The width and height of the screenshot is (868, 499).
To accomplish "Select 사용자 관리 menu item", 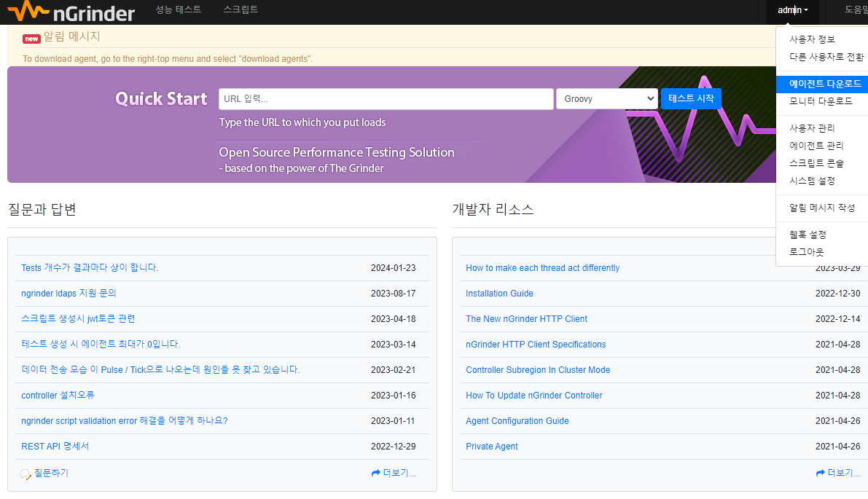I will point(812,127).
